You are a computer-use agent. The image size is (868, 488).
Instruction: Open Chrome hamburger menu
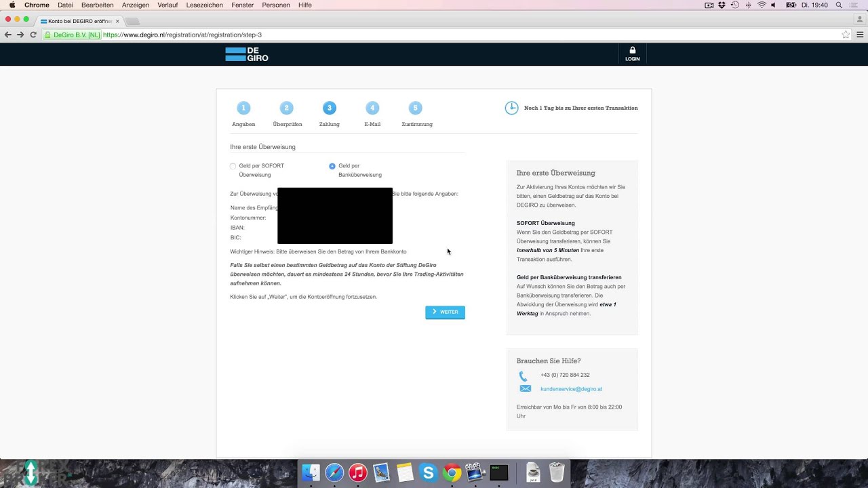860,35
